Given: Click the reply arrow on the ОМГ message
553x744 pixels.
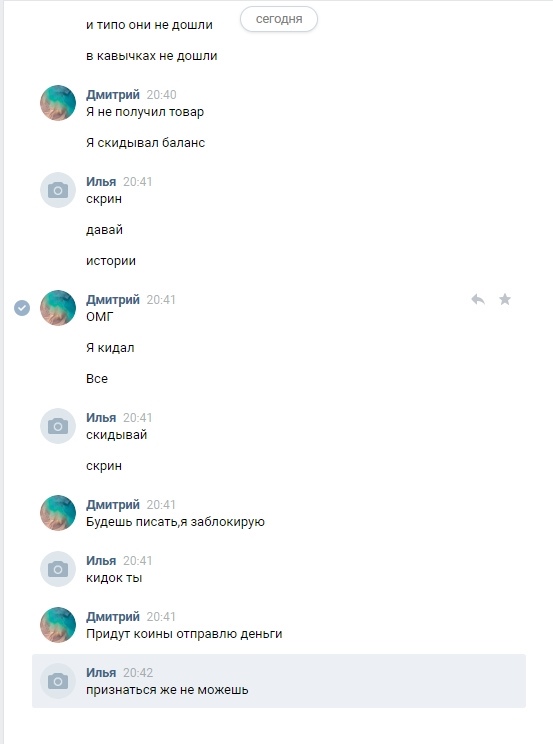Looking at the screenshot, I should click(x=478, y=299).
